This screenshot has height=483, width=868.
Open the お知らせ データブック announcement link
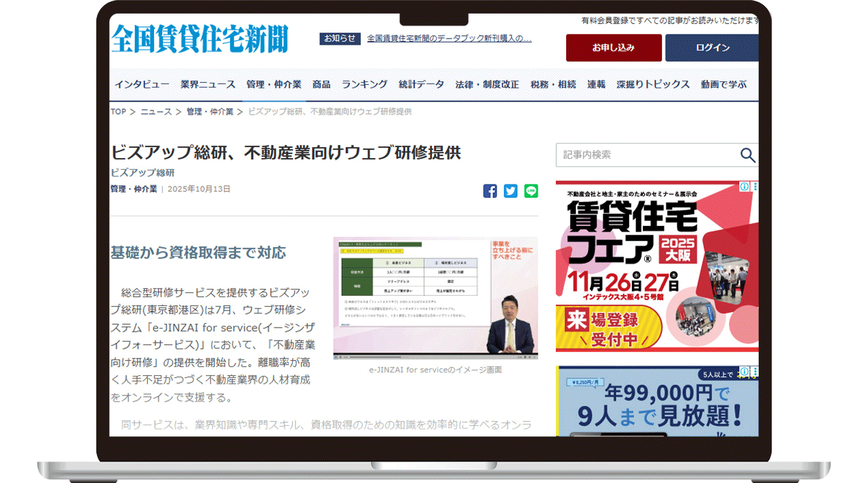449,39
